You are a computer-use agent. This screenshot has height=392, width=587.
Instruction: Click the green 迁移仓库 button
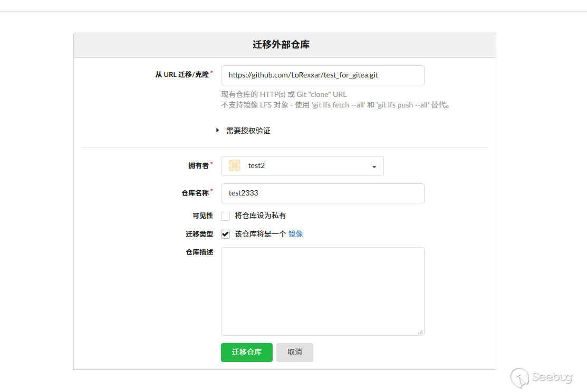coord(247,352)
